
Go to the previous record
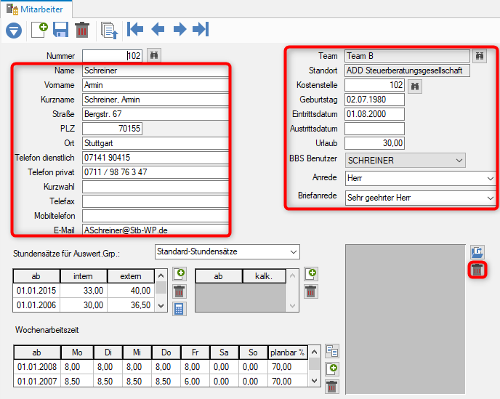click(x=158, y=29)
